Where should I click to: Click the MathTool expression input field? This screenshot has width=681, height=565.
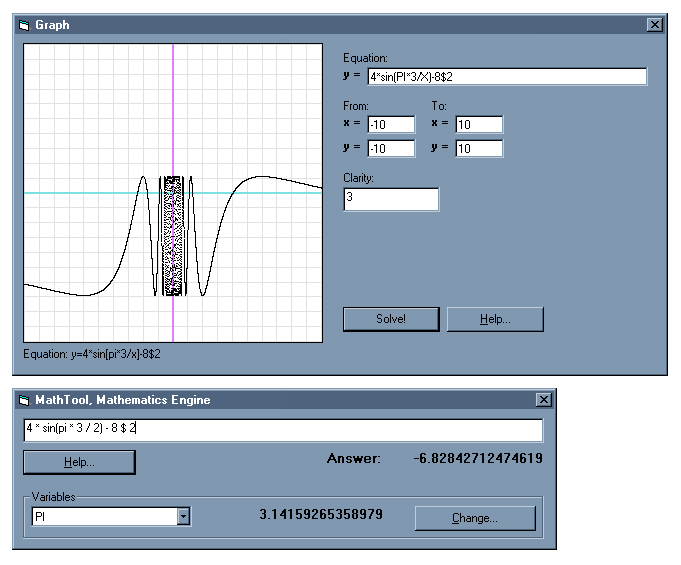(x=283, y=430)
